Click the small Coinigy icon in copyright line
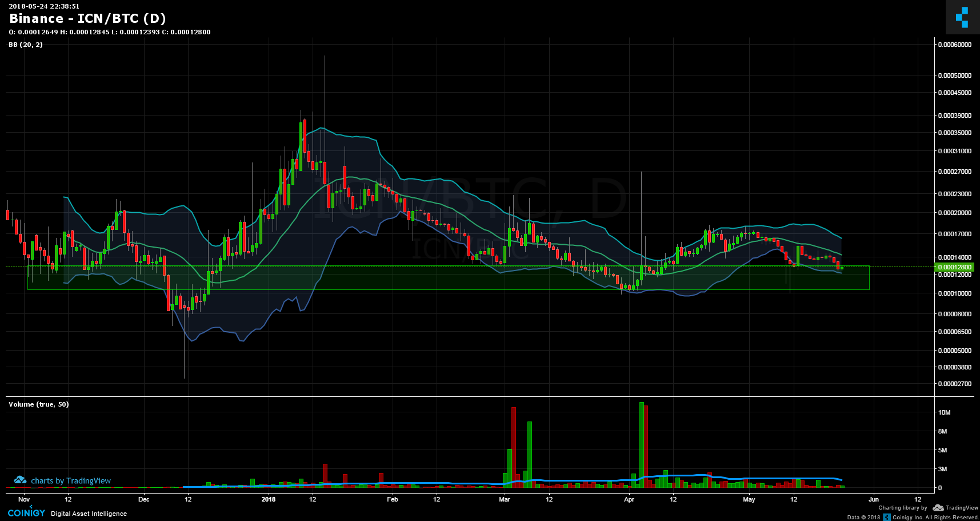The height and width of the screenshot is (521, 980). pyautogui.click(x=887, y=517)
